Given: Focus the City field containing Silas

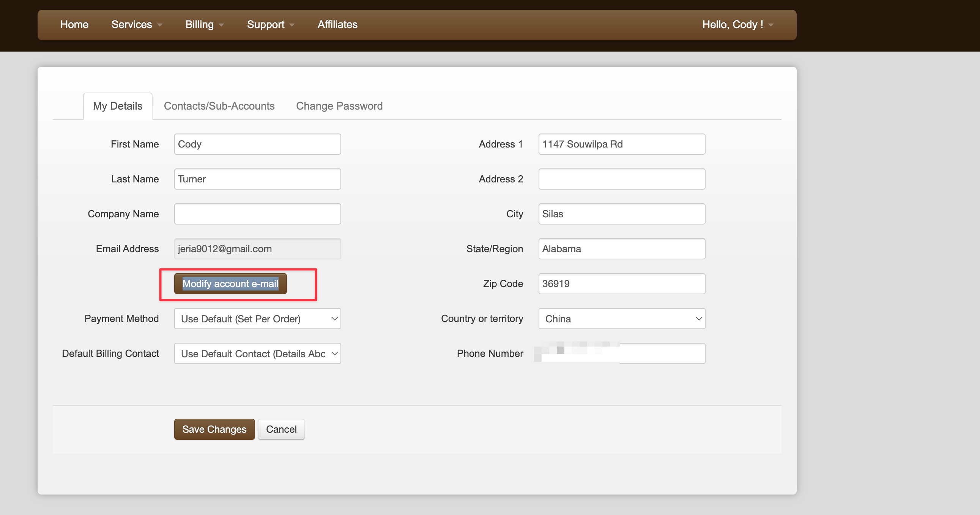Looking at the screenshot, I should pos(621,214).
